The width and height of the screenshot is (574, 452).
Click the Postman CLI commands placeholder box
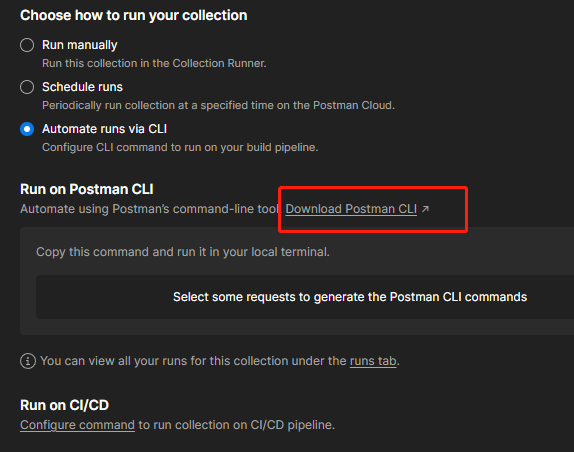pyautogui.click(x=305, y=297)
